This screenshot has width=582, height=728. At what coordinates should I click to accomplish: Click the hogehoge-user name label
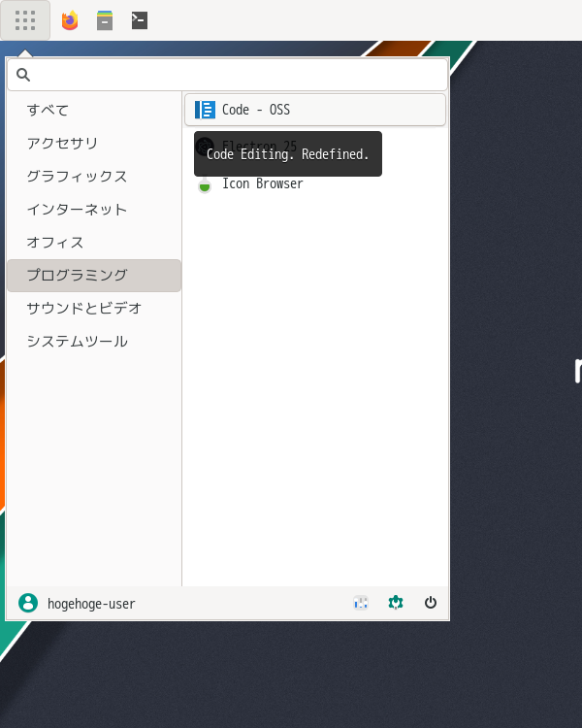(x=91, y=604)
